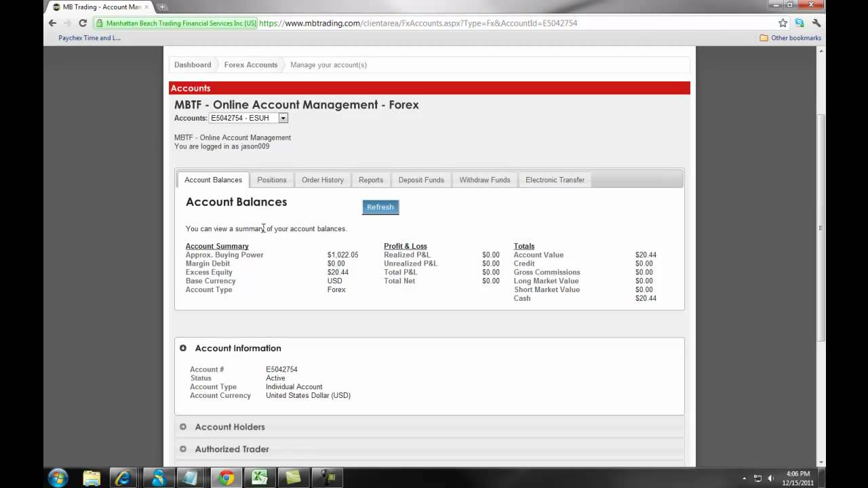The height and width of the screenshot is (488, 868).
Task: Show hidden system tray icons
Action: [x=744, y=479]
